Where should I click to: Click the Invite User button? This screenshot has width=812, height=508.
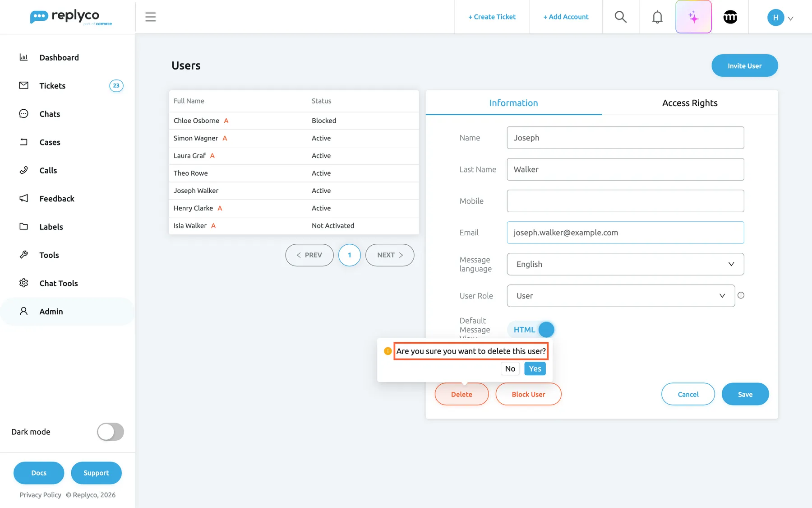pos(745,66)
